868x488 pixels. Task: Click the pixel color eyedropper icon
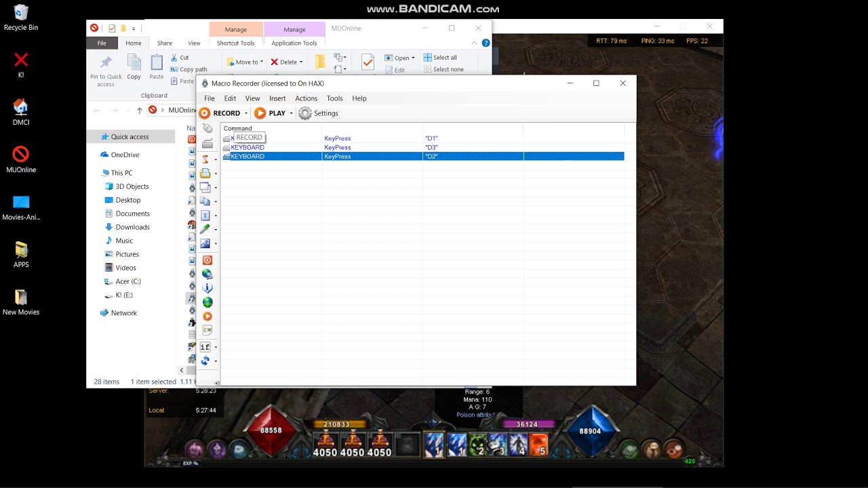[x=205, y=229]
